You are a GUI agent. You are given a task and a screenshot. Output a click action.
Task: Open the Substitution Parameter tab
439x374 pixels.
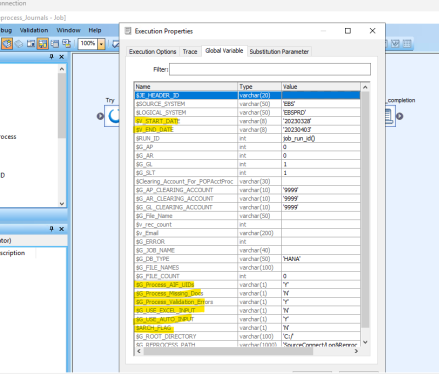click(279, 52)
